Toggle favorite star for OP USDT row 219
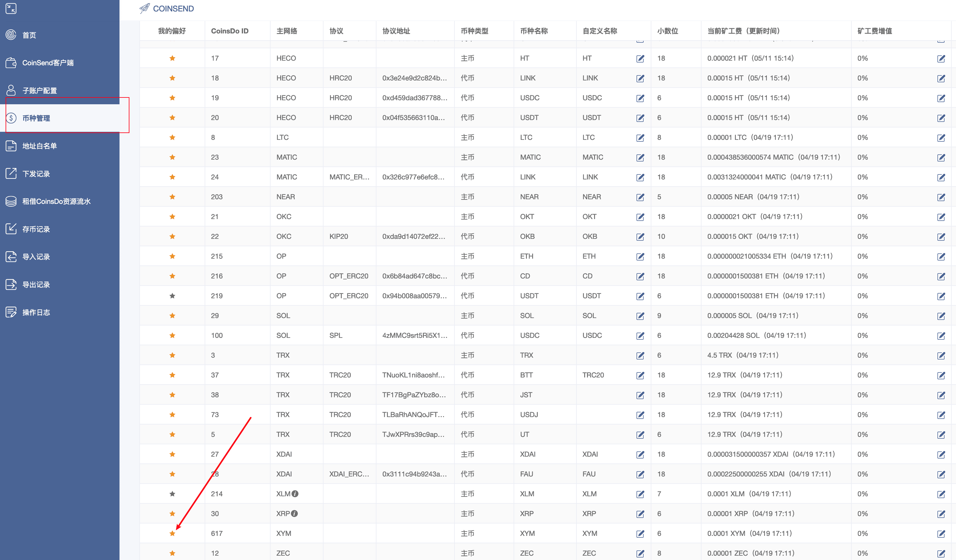The height and width of the screenshot is (560, 956). pos(172,296)
